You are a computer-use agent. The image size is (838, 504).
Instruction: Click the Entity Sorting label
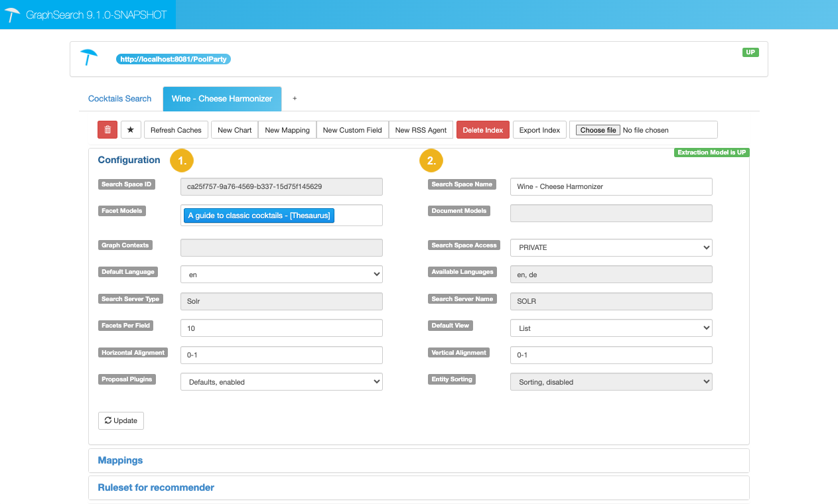(x=452, y=379)
